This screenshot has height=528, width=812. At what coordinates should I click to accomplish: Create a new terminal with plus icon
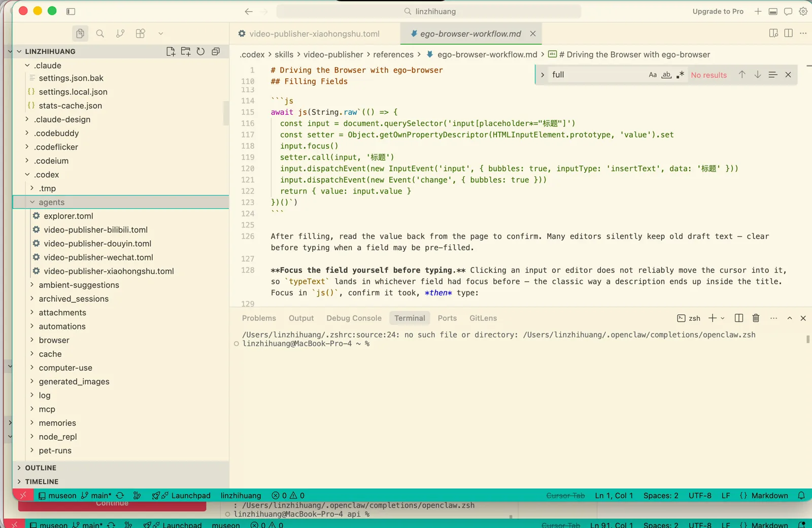713,318
